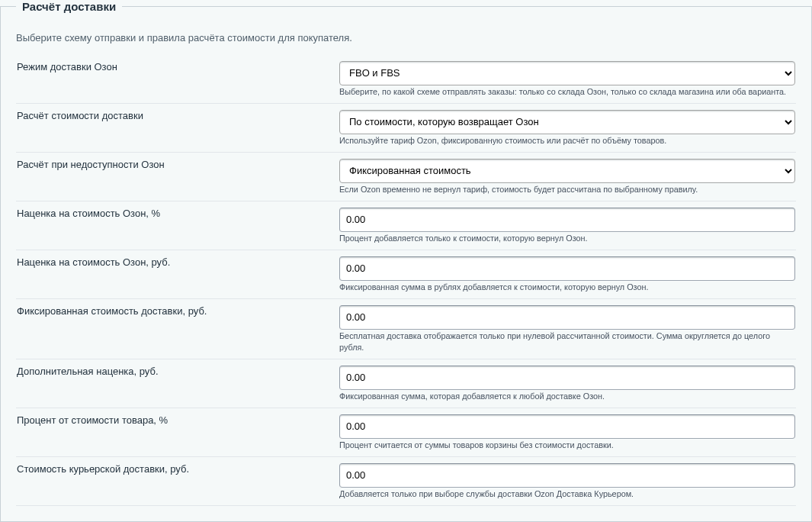Image resolution: width=812 pixels, height=522 pixels.
Task: Click the Наценка на стоимость Озон, руб. field
Action: pos(567,269)
